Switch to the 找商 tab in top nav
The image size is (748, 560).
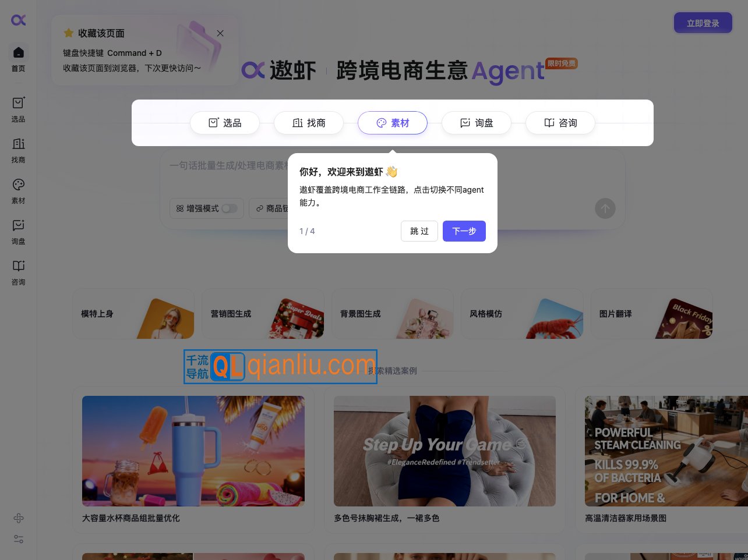point(309,123)
